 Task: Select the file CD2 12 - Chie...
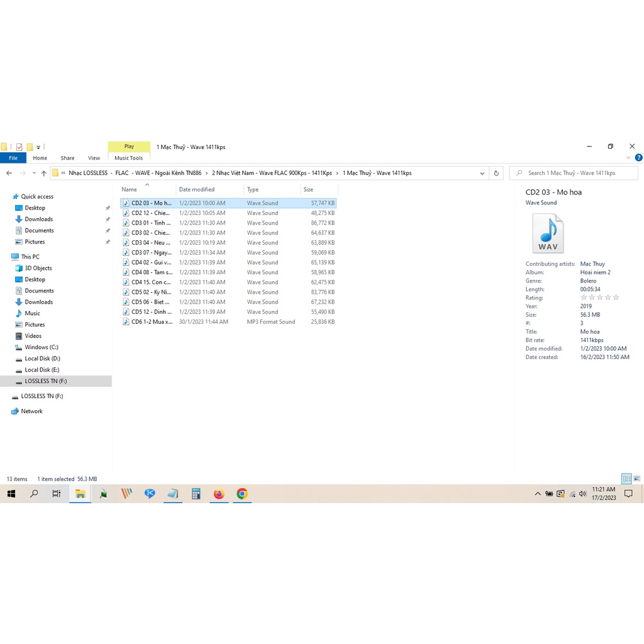tap(228, 213)
